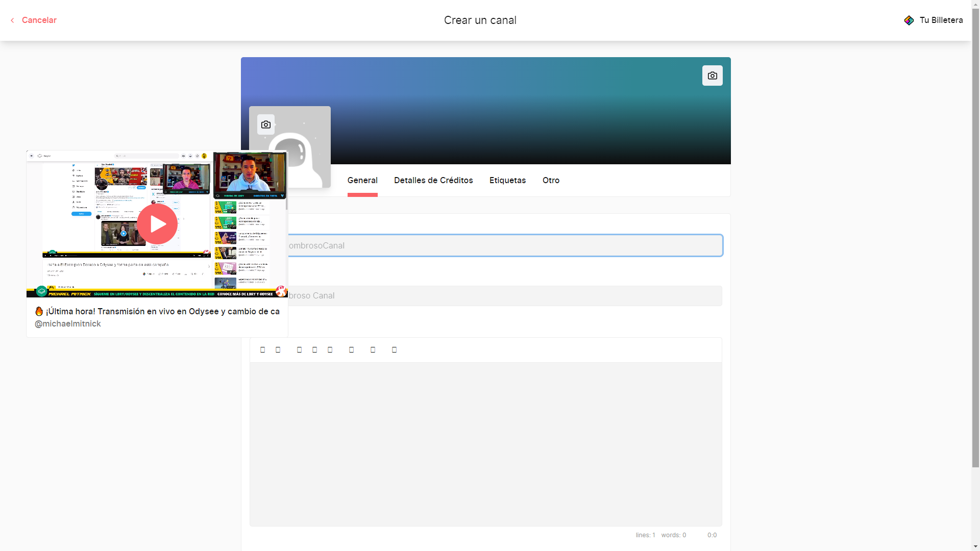Image resolution: width=980 pixels, height=551 pixels.
Task: Focus the channel name field showing ombrosoCanal
Action: [x=503, y=246]
